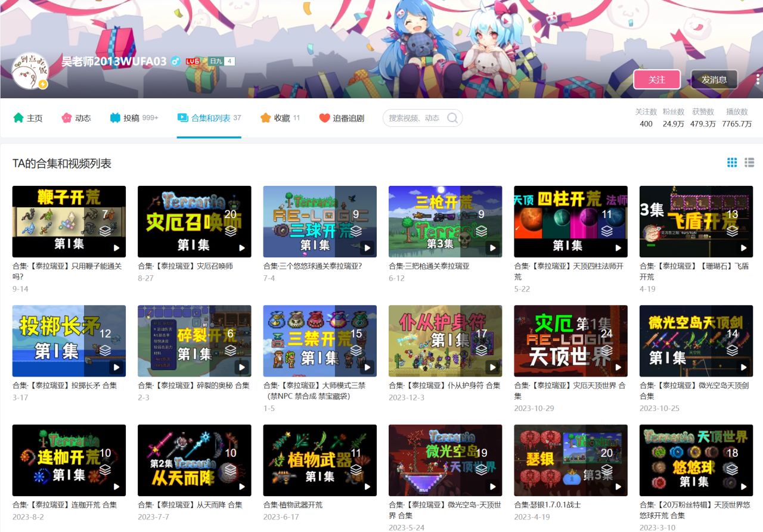Send a message via 发消息 button

pos(714,79)
